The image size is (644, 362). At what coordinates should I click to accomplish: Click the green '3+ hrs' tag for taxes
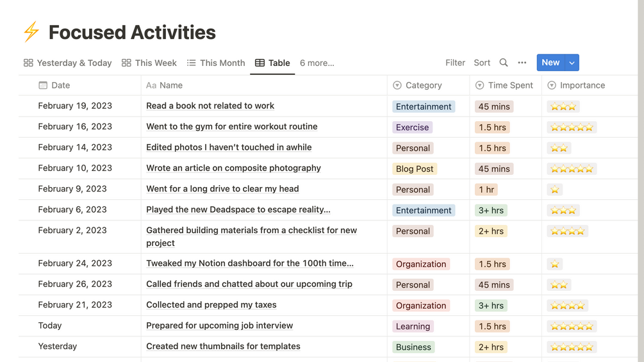pos(491,306)
